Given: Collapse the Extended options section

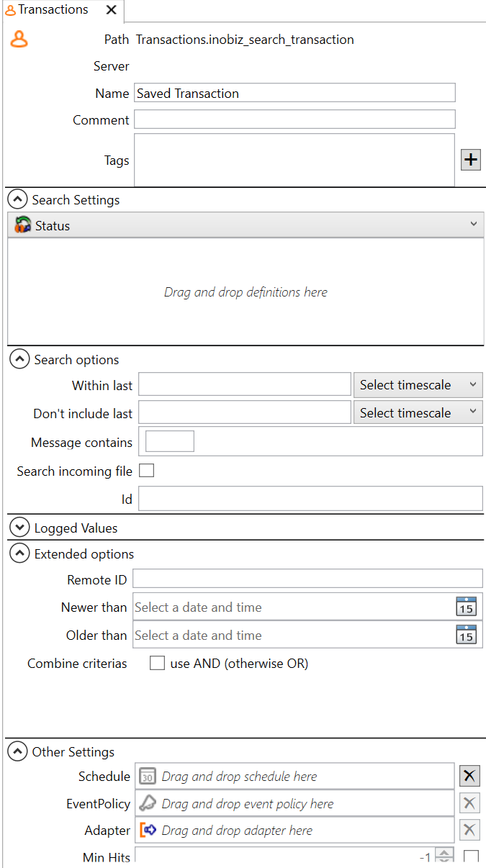Looking at the screenshot, I should [20, 554].
